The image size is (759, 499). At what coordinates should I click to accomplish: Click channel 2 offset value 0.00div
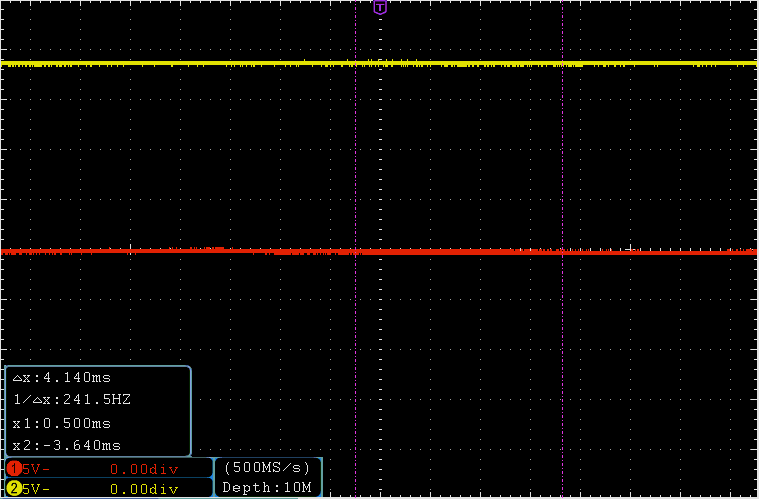point(144,489)
